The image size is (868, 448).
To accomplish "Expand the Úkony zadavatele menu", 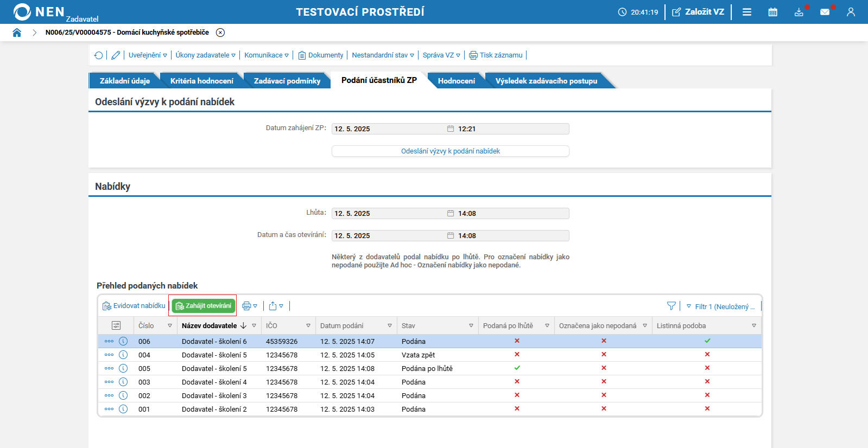I will [x=205, y=55].
